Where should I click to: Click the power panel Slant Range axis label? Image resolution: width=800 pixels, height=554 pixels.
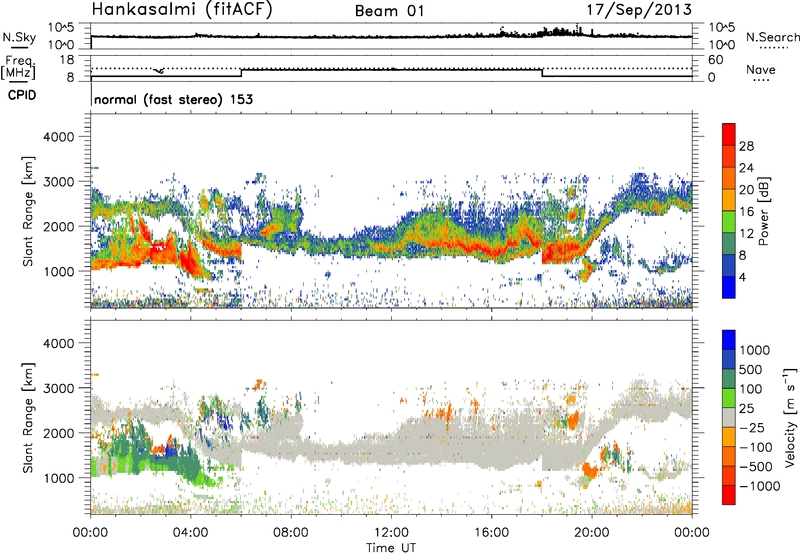pos(28,211)
